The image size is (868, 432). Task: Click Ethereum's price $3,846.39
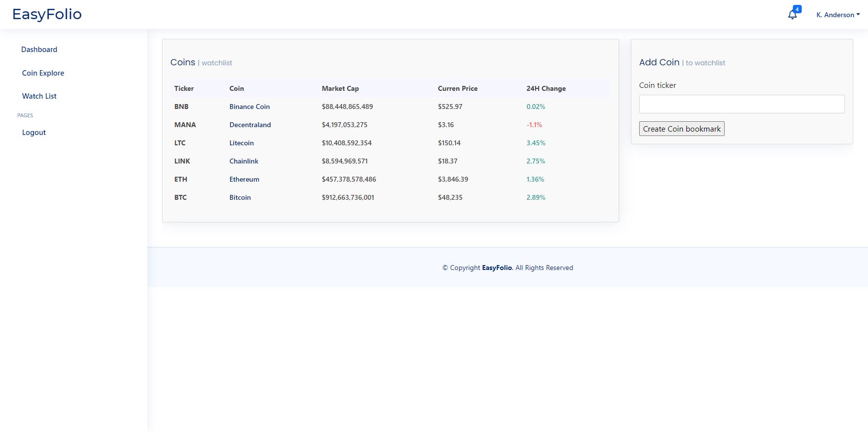click(x=453, y=179)
